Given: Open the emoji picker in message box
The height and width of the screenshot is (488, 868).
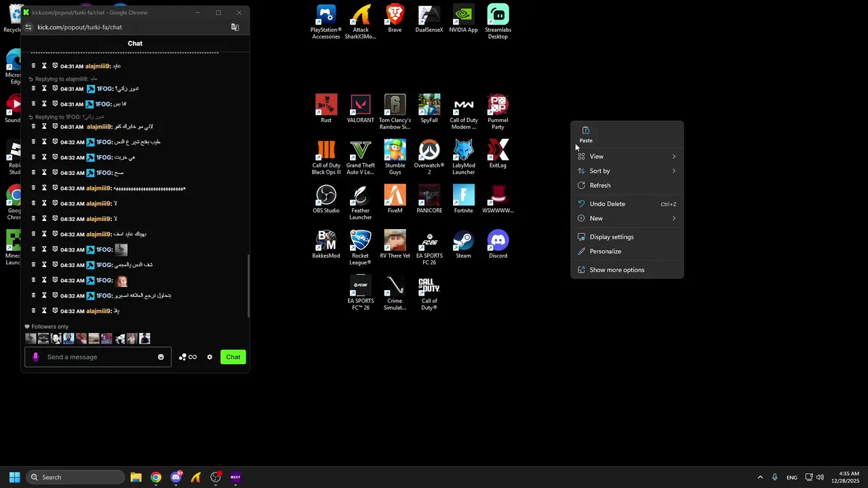Looking at the screenshot, I should 161,357.
